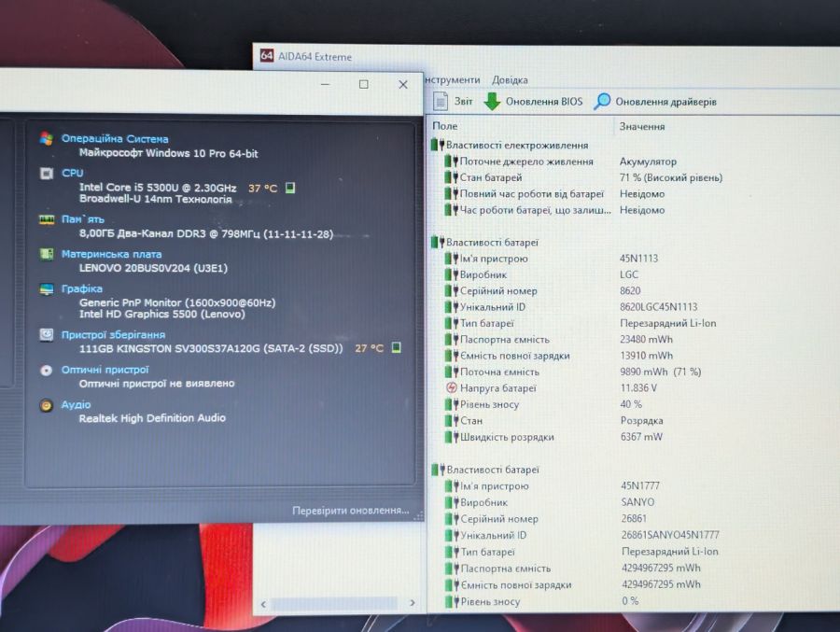
Task: Click the 37 °C CPU temperature value
Action: click(x=262, y=189)
